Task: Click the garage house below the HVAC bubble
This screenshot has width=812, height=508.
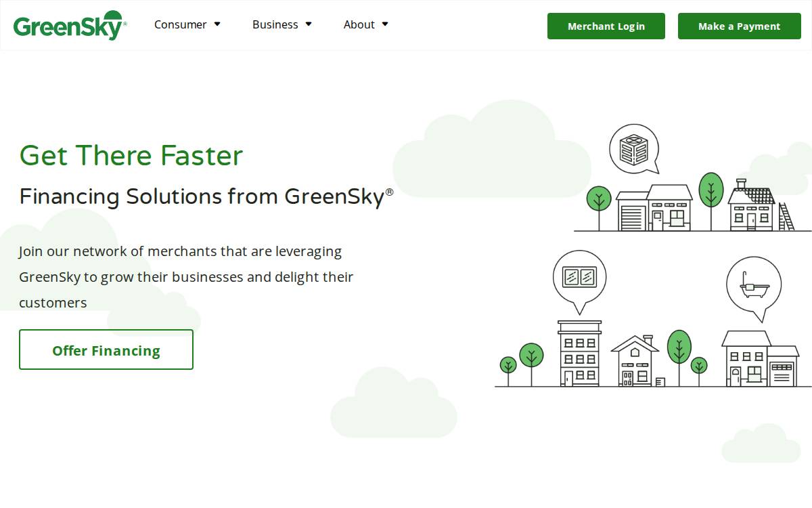Action: pos(655,208)
